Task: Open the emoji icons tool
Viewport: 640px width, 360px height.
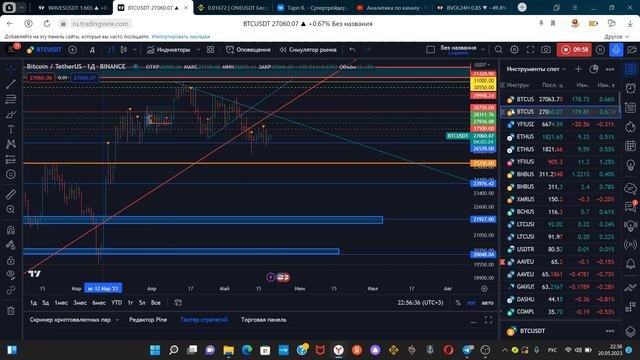Action: (x=11, y=174)
